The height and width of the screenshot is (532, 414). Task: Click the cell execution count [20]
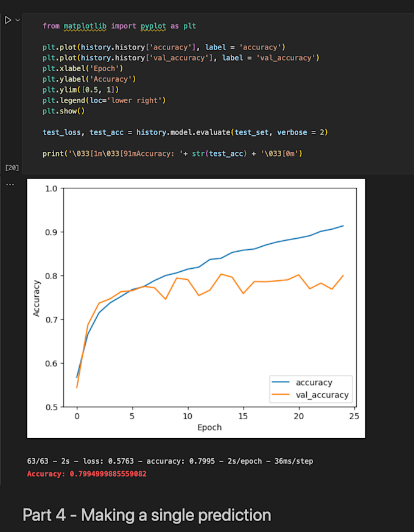12,166
